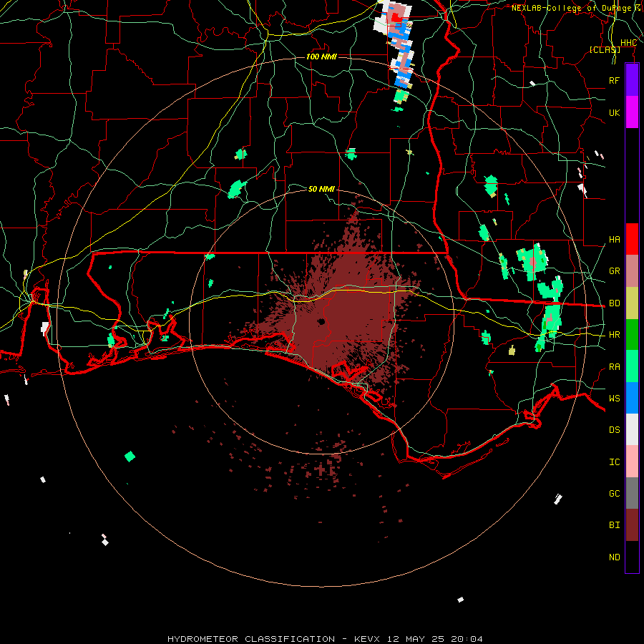Viewport: 644px width, 644px height.
Task: Click the GC legend label
Action: click(x=615, y=494)
